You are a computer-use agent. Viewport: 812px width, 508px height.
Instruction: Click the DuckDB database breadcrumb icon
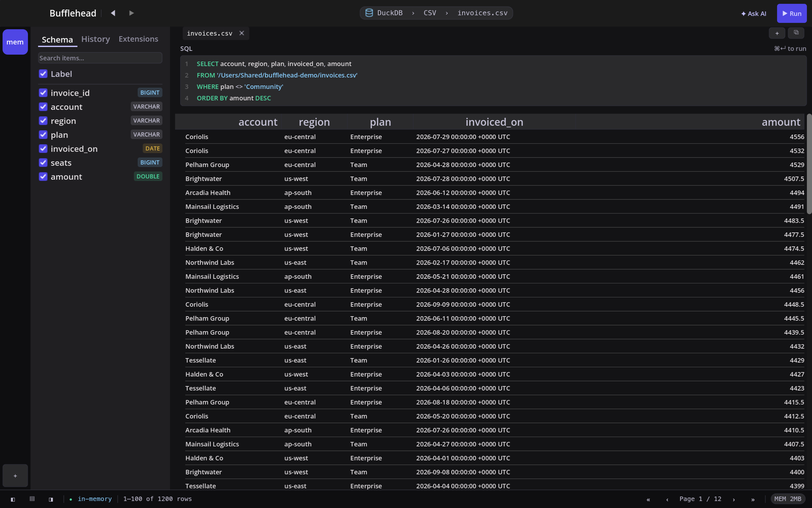pos(369,13)
